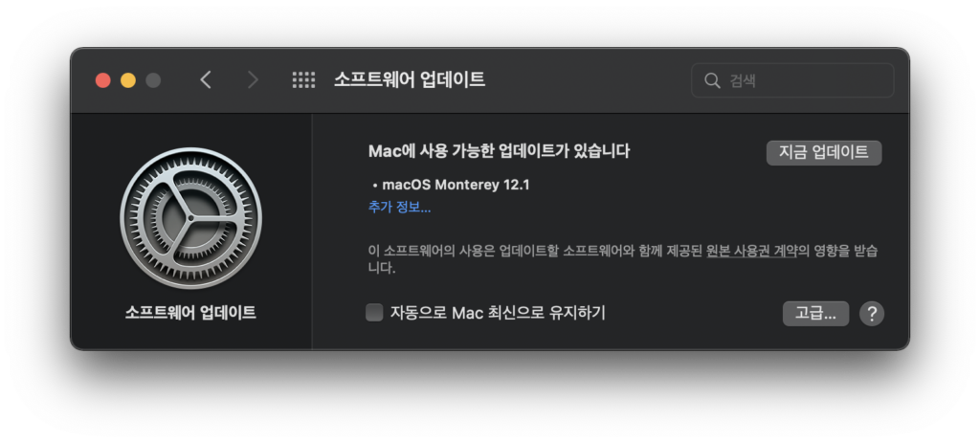Minimize the window with the yellow button
Screen dimensions: 980x443
128,80
